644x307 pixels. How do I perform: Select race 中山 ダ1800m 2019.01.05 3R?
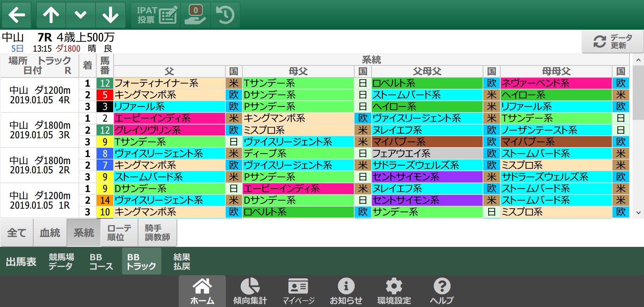pos(40,130)
